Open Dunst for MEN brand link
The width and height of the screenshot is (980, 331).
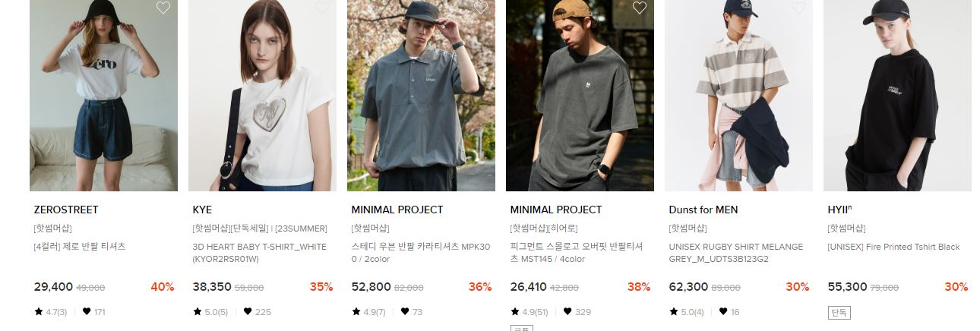[x=703, y=210]
